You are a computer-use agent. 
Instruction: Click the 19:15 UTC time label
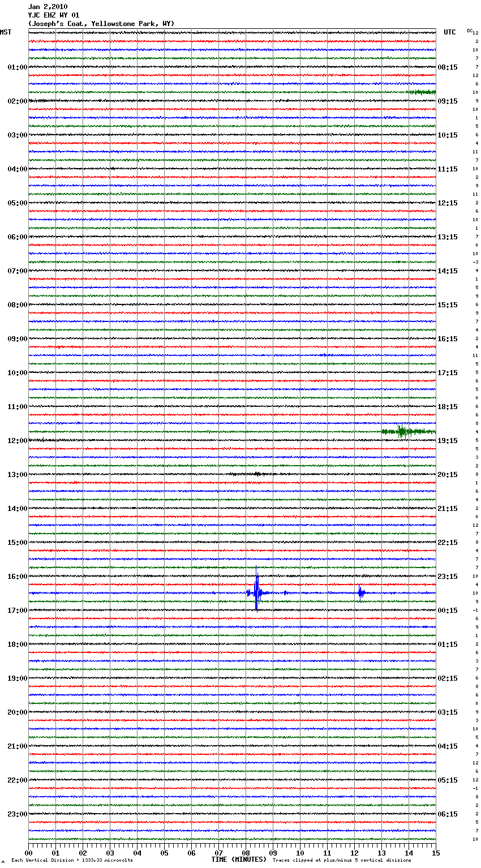(x=448, y=441)
